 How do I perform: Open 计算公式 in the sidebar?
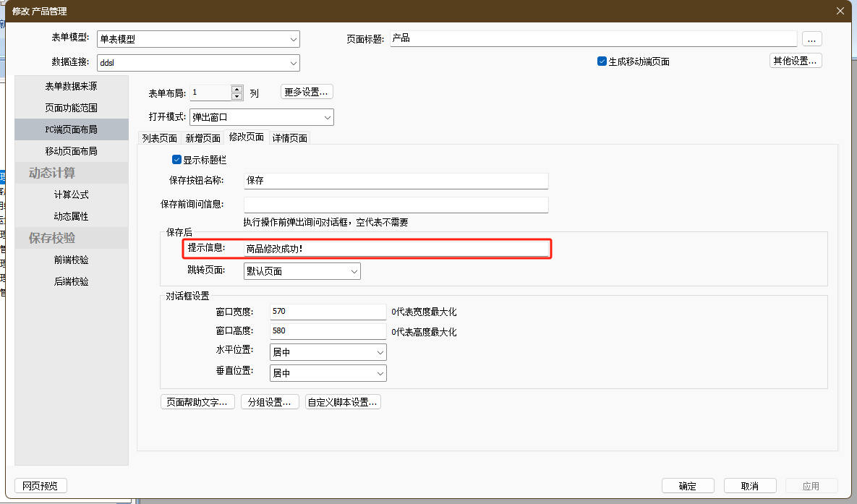(x=71, y=195)
